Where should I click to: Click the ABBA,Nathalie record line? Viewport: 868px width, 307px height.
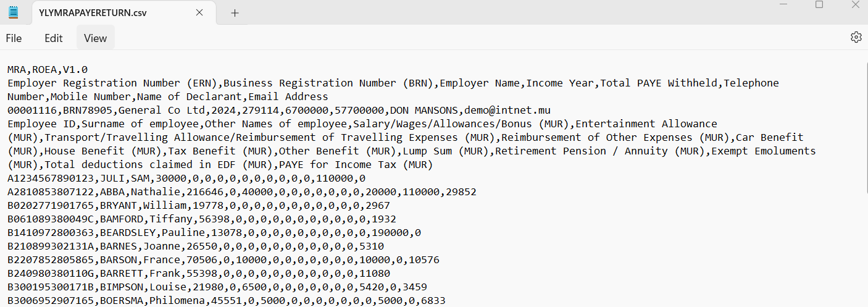pyautogui.click(x=242, y=191)
